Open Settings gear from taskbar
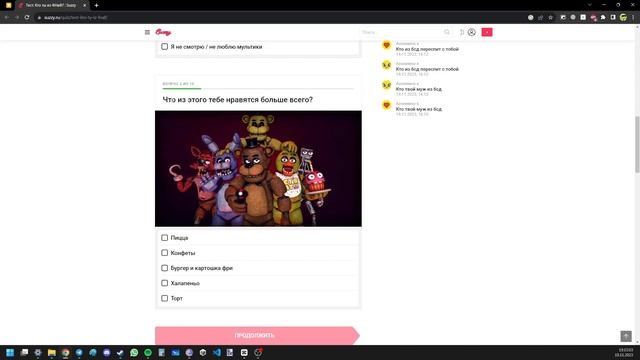 (38, 352)
